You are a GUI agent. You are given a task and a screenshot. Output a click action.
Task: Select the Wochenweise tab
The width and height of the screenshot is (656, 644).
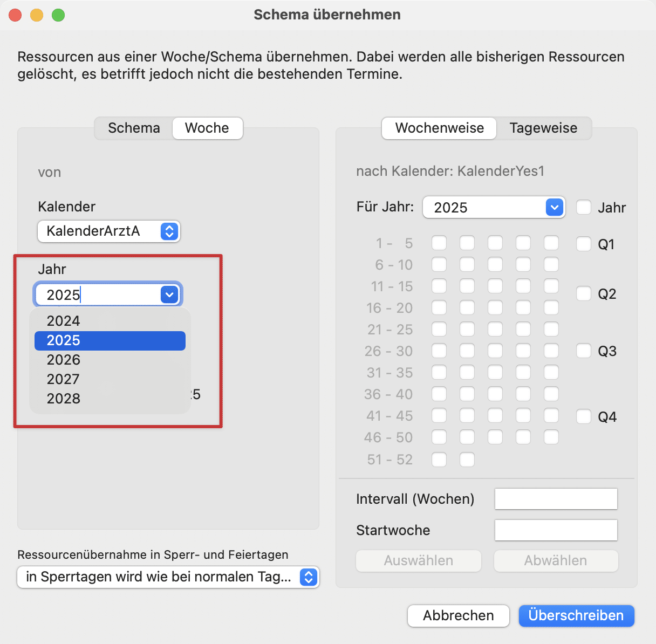(439, 128)
